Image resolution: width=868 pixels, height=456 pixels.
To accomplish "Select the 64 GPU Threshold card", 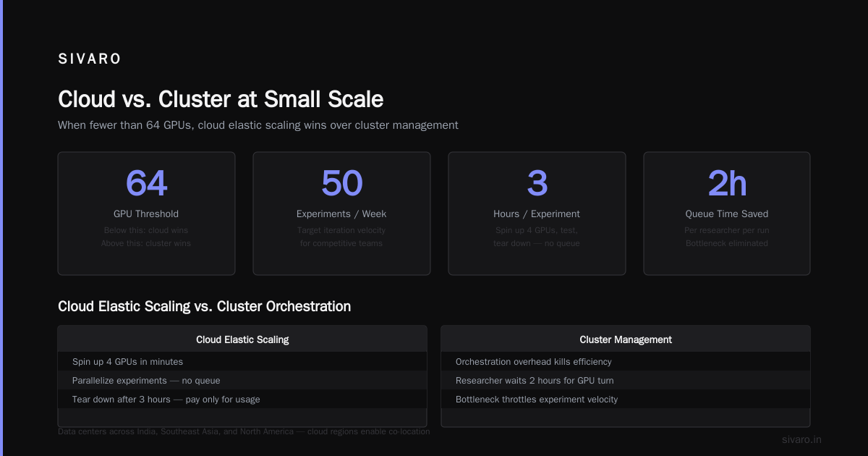I will (x=146, y=214).
